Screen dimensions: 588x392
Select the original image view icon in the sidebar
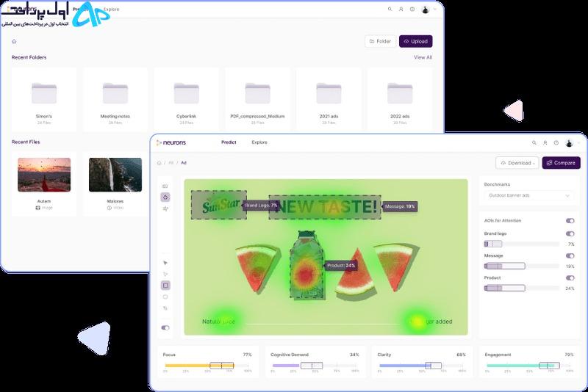click(165, 186)
